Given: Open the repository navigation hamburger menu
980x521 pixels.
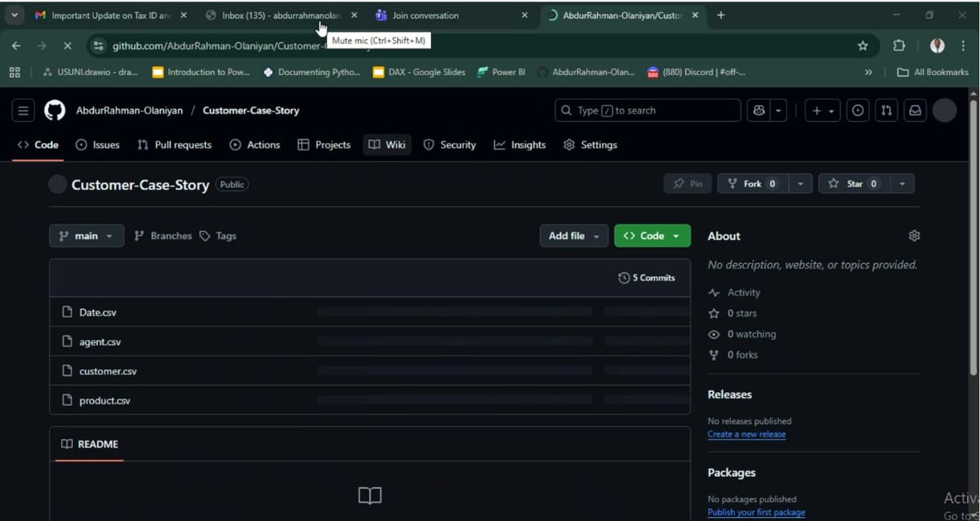Looking at the screenshot, I should [x=23, y=109].
